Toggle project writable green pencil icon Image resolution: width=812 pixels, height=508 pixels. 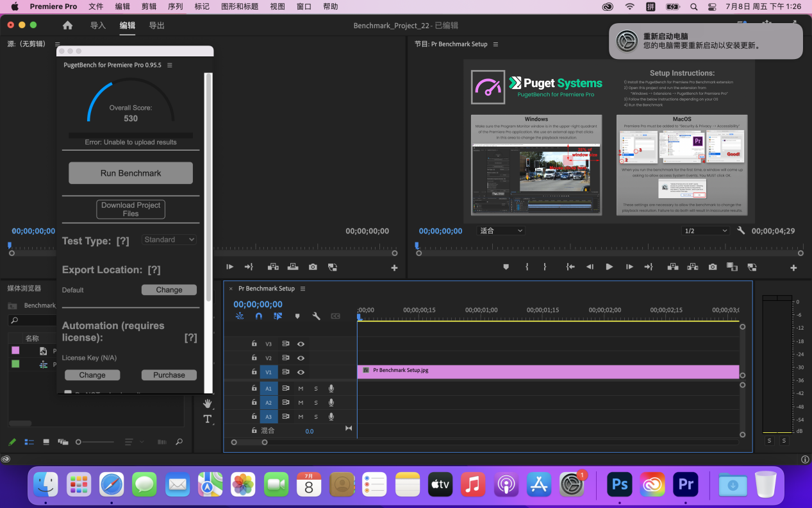pyautogui.click(x=12, y=442)
